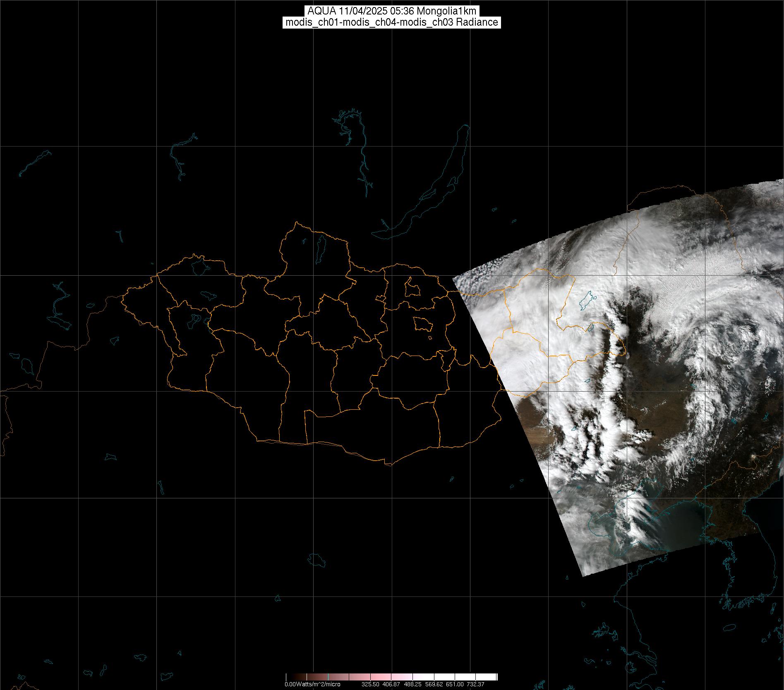The width and height of the screenshot is (784, 690).
Task: Select the 0.00Watts/m^2/micro scale label
Action: click(x=312, y=685)
